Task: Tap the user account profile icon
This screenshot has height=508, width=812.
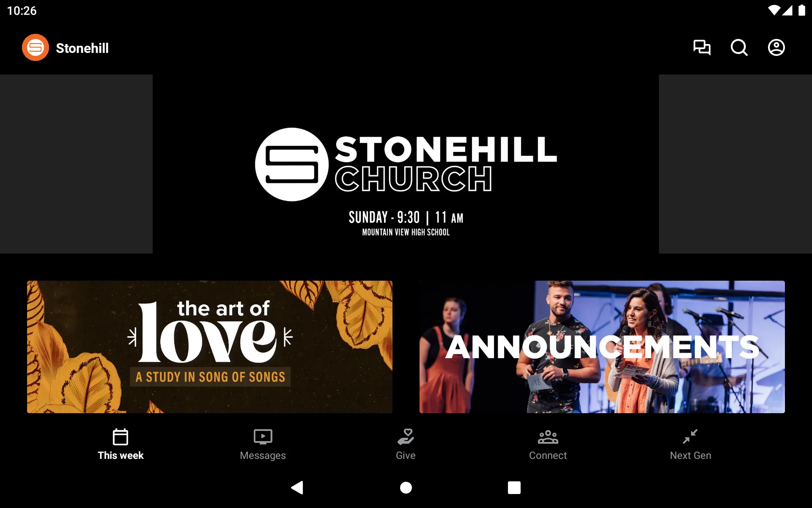Action: pos(776,47)
